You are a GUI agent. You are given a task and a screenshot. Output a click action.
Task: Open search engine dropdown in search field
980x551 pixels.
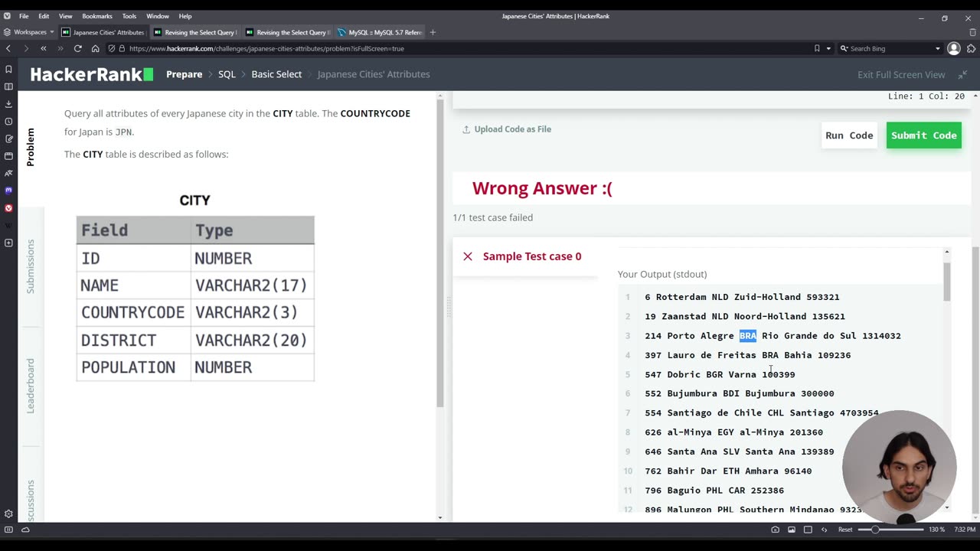click(937, 48)
